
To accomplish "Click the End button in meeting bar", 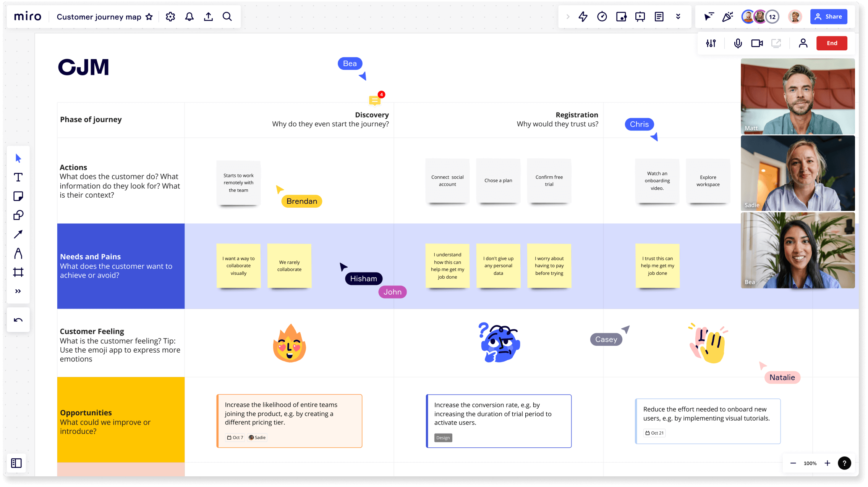I will pos(832,43).
